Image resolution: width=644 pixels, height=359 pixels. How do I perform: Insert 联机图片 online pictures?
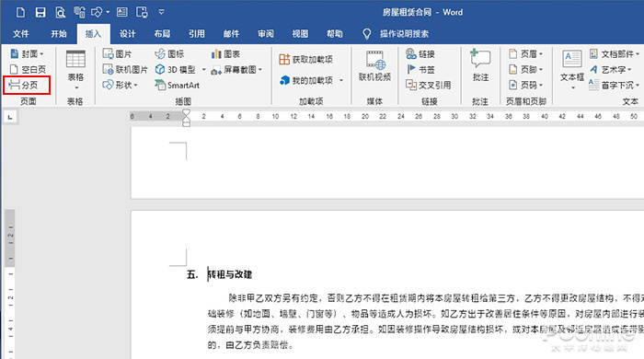click(x=125, y=69)
